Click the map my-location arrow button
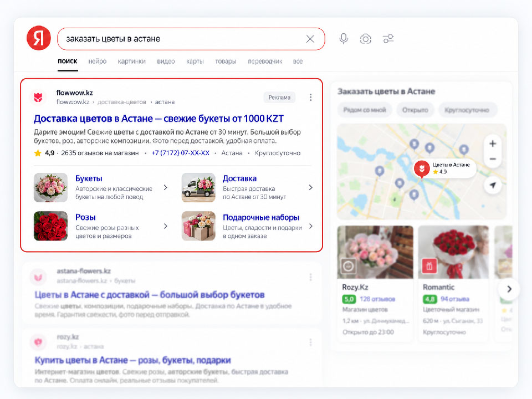Image resolution: width=532 pixels, height=399 pixels. [493, 185]
